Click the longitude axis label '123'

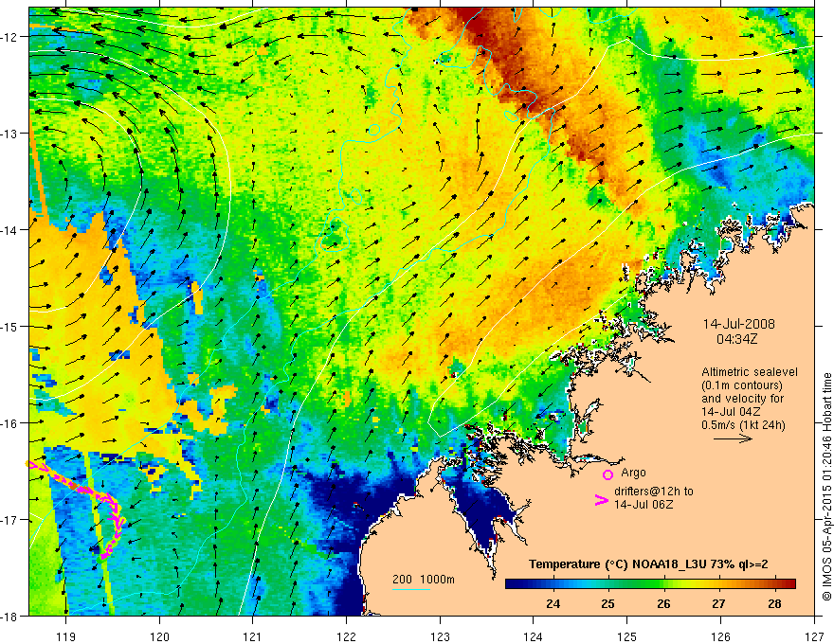click(x=440, y=636)
